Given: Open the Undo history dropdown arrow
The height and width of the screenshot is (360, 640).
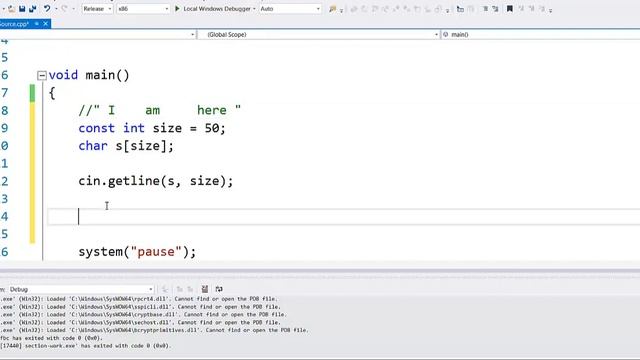Looking at the screenshot, I should (56, 9).
